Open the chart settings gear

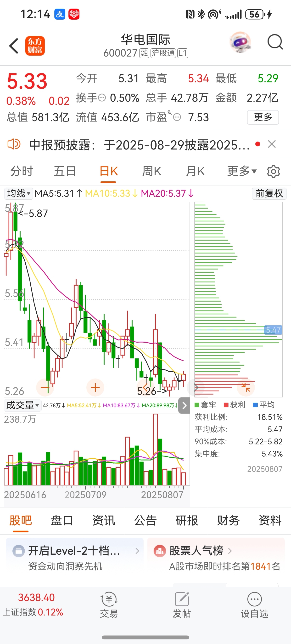pyautogui.click(x=274, y=172)
